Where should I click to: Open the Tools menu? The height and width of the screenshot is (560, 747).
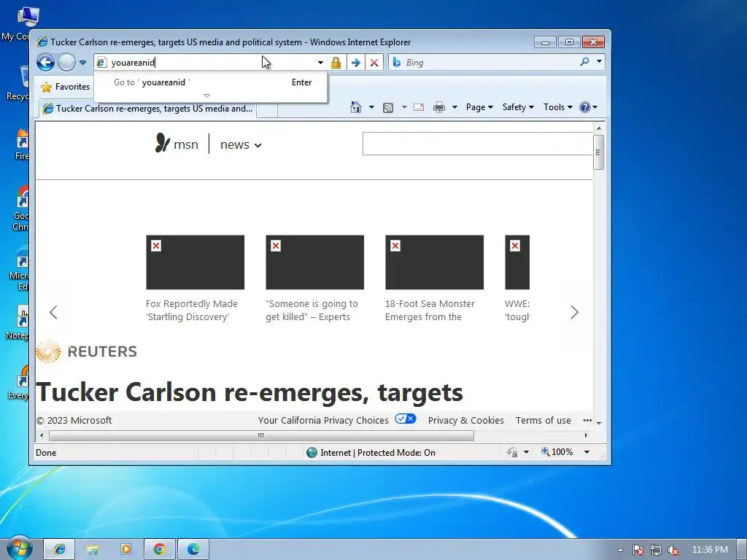[x=557, y=107]
